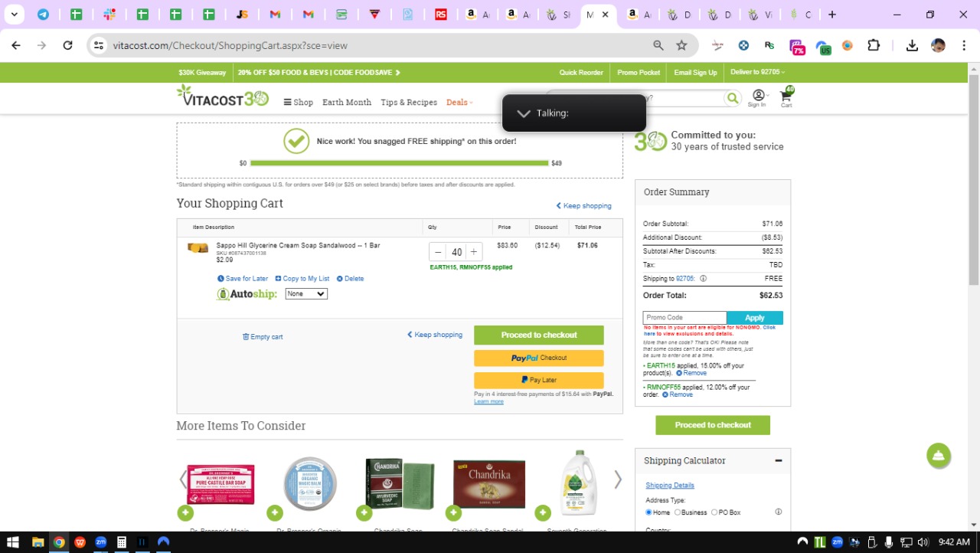Click the address type info icon

click(779, 512)
